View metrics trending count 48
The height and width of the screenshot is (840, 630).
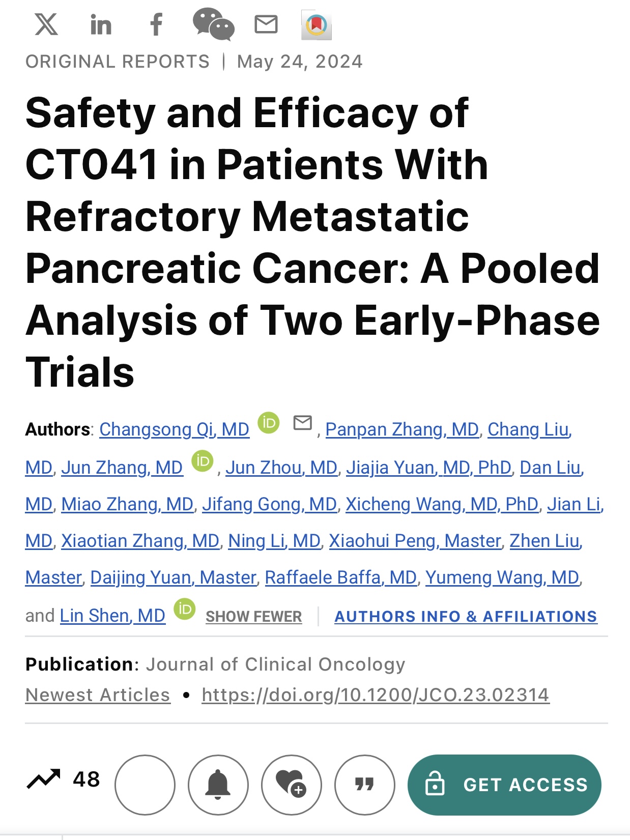tap(63, 779)
